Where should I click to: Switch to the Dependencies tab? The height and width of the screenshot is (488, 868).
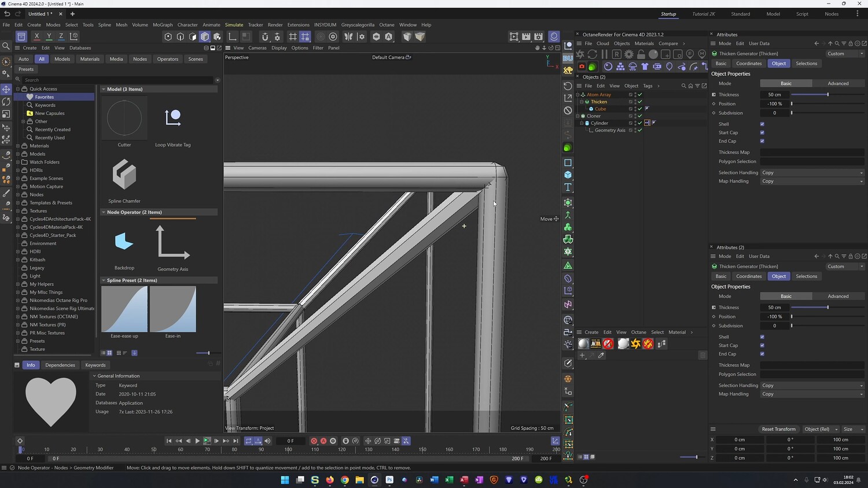(60, 365)
